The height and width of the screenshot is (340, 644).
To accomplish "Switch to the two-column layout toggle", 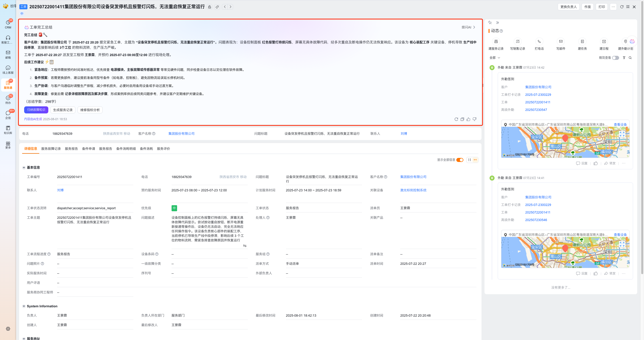I will 469,160.
